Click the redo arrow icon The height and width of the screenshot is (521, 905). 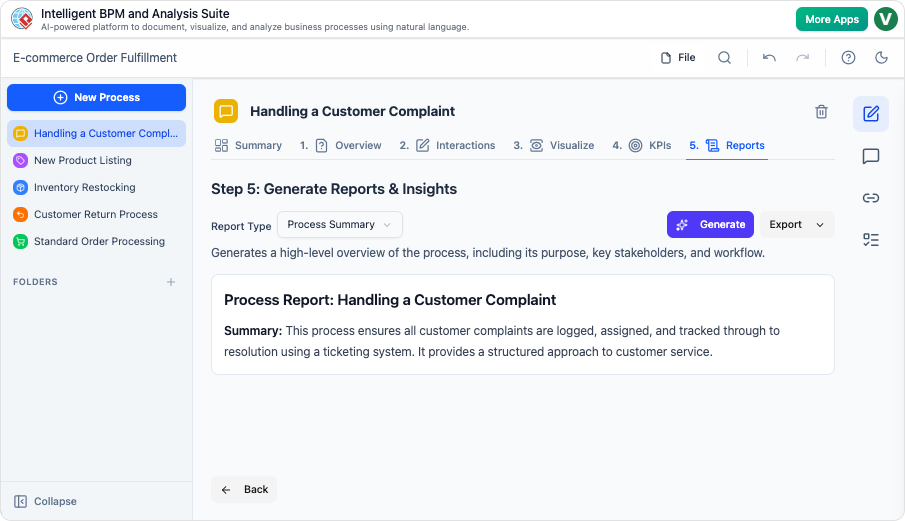coord(802,58)
